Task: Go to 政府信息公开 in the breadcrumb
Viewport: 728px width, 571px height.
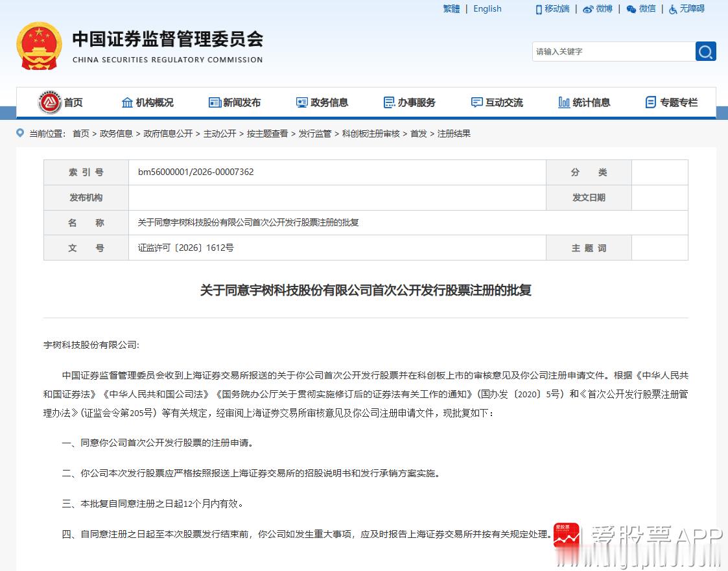Action: pos(168,134)
